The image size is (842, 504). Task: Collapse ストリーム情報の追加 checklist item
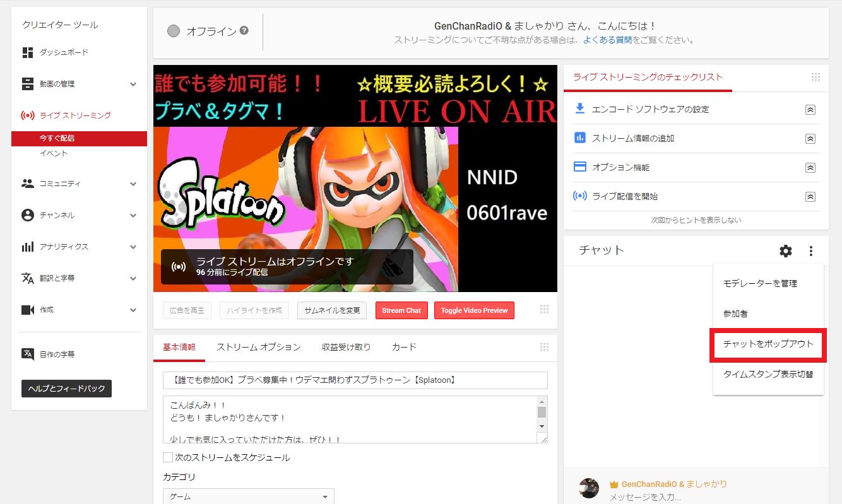pos(810,139)
